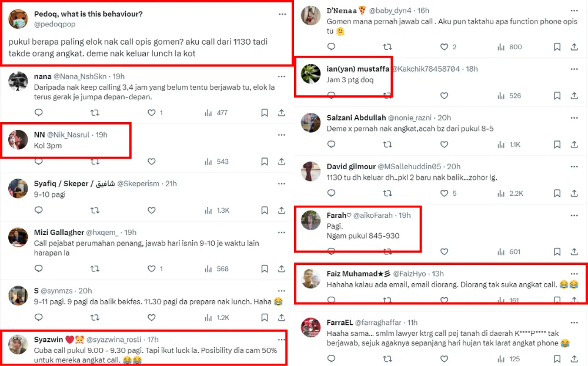This screenshot has height=366, width=588.
Task: Like D'Nenaa's reply
Action: tap(444, 47)
